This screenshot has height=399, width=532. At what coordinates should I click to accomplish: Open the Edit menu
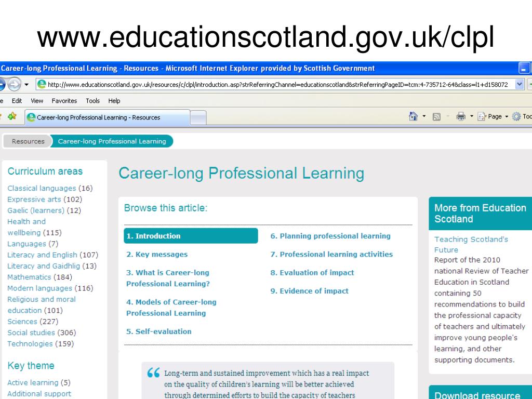coord(17,101)
